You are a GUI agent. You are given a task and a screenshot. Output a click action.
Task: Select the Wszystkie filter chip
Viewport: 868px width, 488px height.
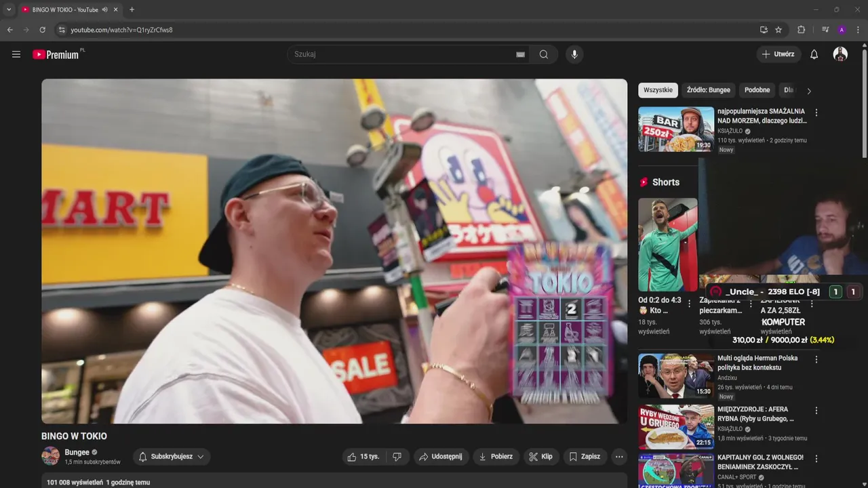(x=658, y=90)
